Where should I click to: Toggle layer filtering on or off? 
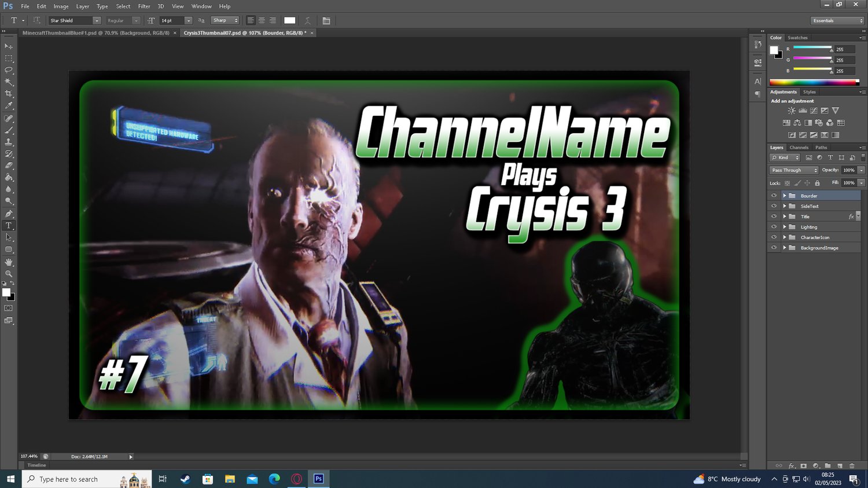863,157
